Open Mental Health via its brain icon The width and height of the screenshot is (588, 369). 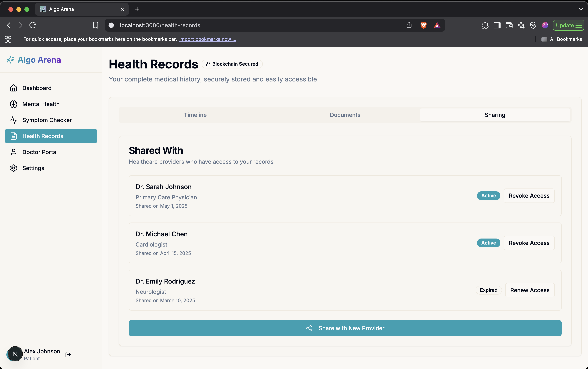pos(14,104)
